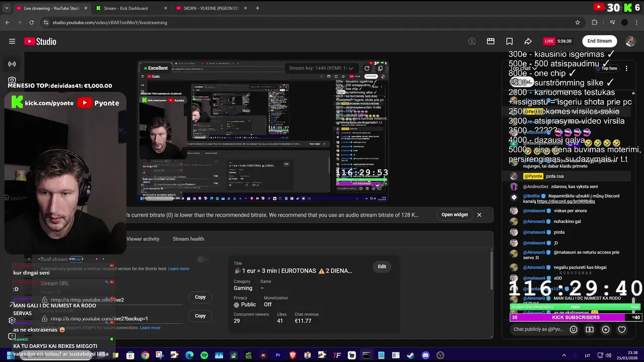Open the create clip clapperboard icon

(491, 41)
